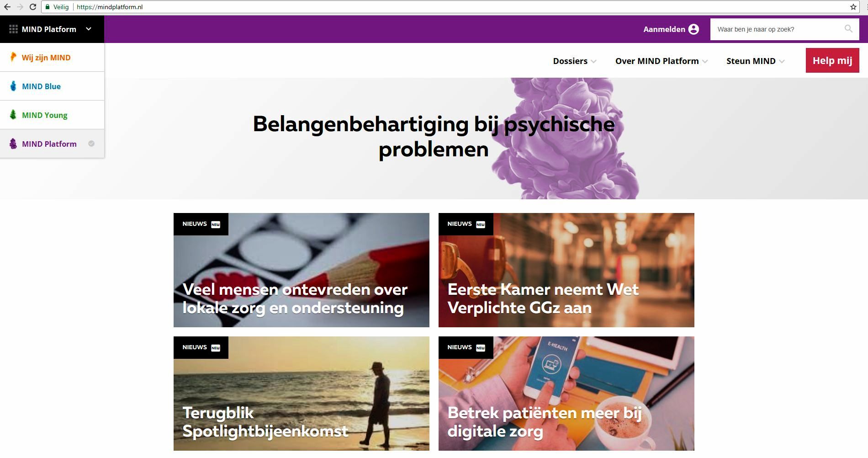Select MIND Young in the site list
The height and width of the screenshot is (458, 868).
52,115
